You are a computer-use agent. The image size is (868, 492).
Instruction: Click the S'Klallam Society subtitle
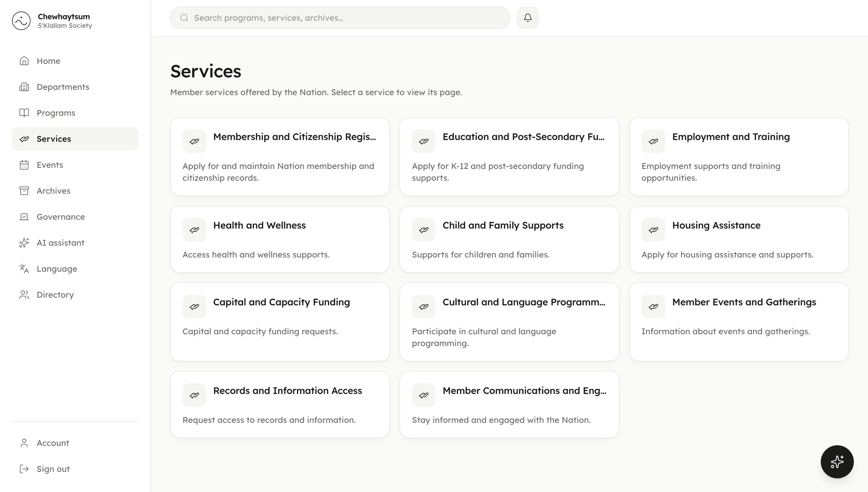65,26
